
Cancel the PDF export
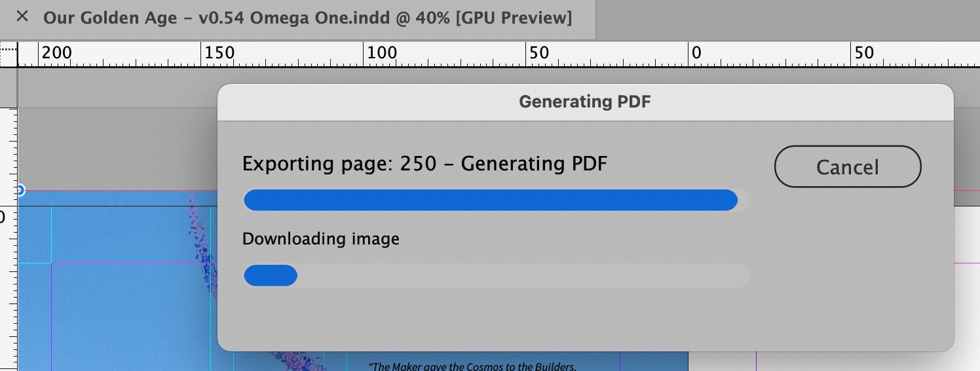[847, 166]
